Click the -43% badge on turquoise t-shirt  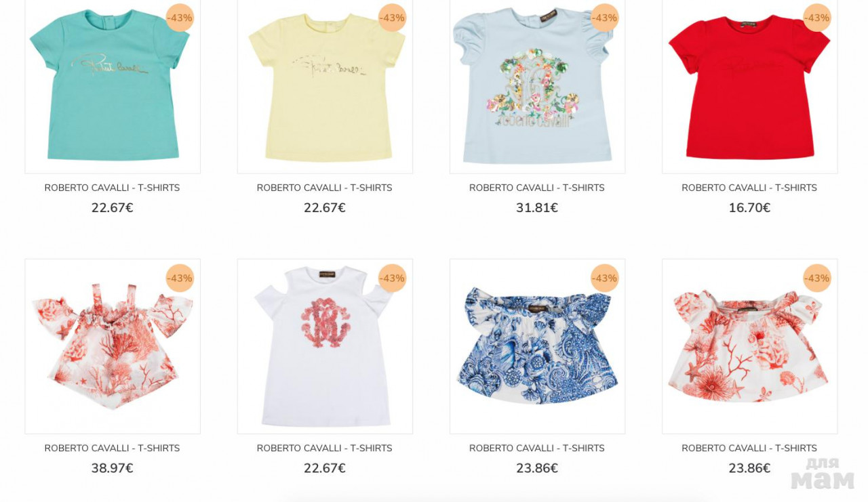(x=180, y=18)
